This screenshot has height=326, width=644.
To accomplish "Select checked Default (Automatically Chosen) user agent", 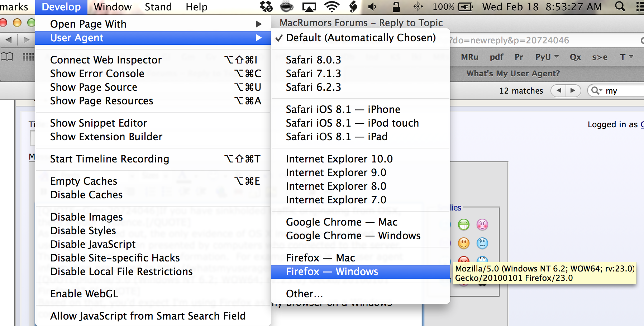I will click(361, 38).
